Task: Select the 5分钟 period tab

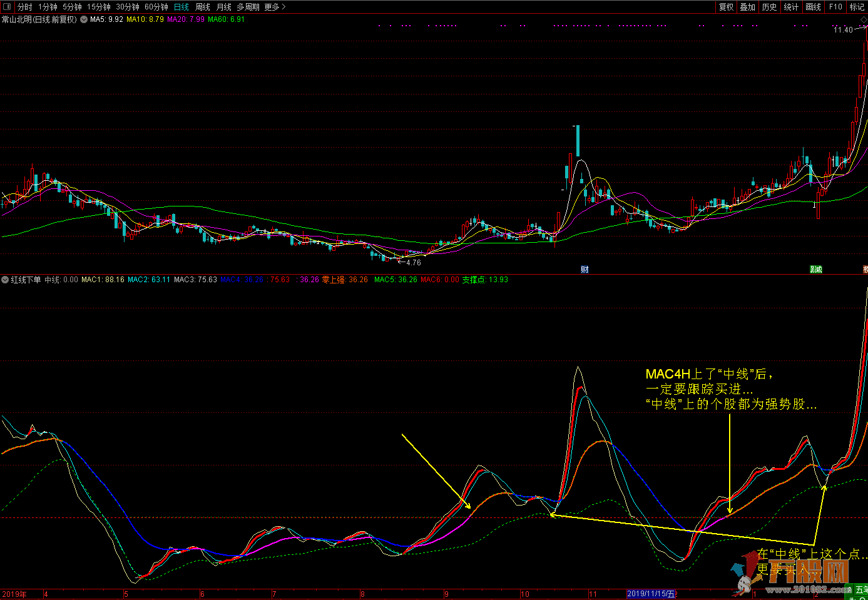Action: [72, 7]
